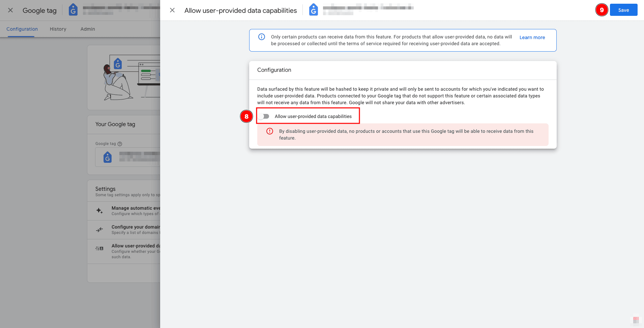Toggle Allow user-provided data capabilities switch

[265, 116]
